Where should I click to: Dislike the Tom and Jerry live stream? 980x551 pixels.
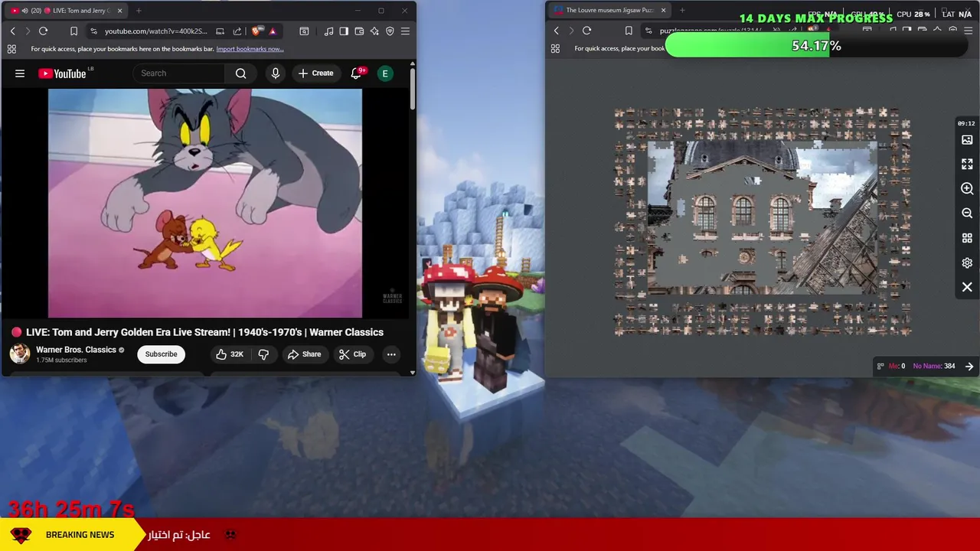coord(263,354)
